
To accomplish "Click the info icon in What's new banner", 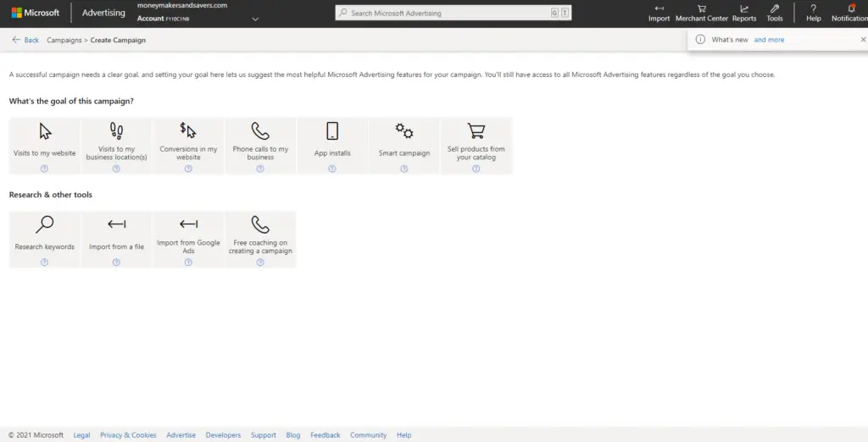I will pos(700,40).
